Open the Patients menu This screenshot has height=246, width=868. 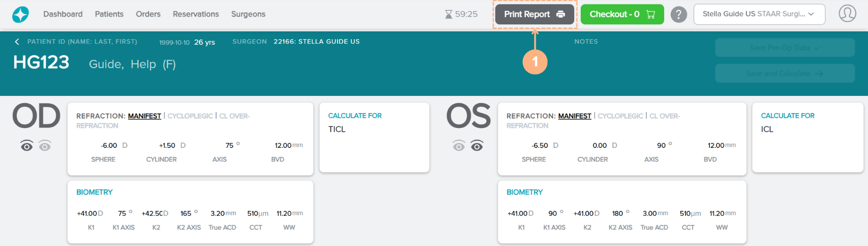coord(109,14)
